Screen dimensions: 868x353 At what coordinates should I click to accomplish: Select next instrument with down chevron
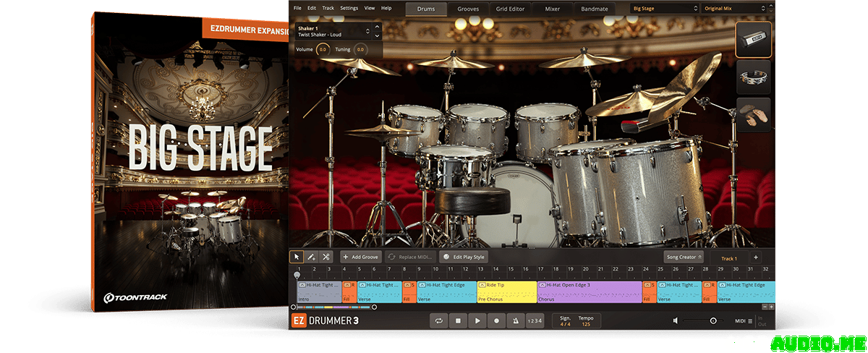tap(377, 35)
